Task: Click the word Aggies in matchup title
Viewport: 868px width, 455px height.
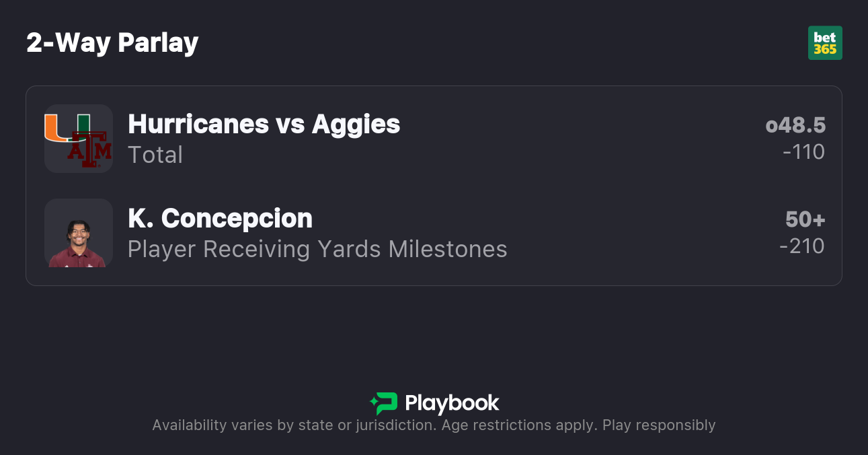Action: click(x=356, y=124)
